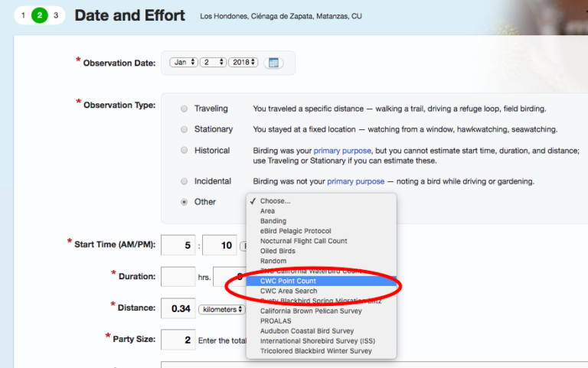Open the month dropdown showing Jan
The image size is (588, 368).
pos(183,63)
